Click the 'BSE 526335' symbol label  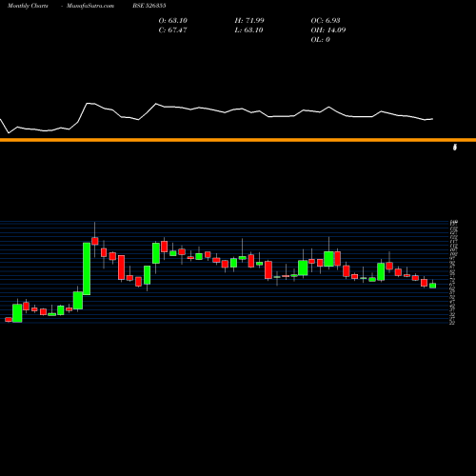point(149,6)
